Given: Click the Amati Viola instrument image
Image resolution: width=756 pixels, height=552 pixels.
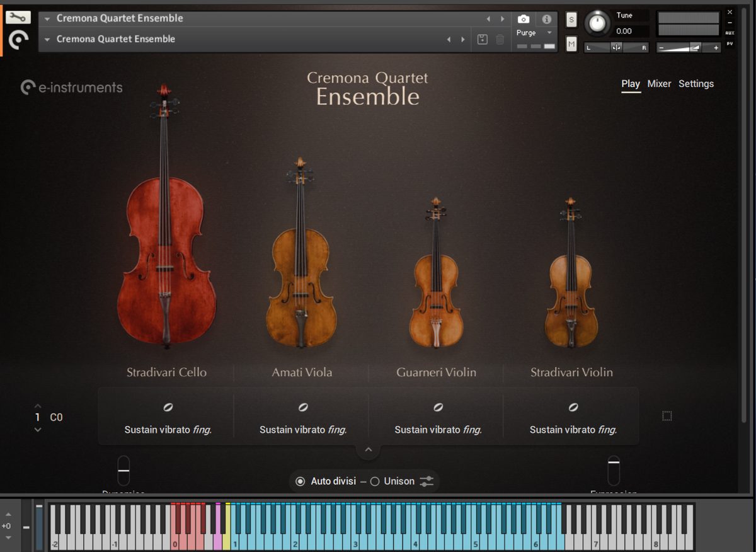Looking at the screenshot, I should coord(301,252).
